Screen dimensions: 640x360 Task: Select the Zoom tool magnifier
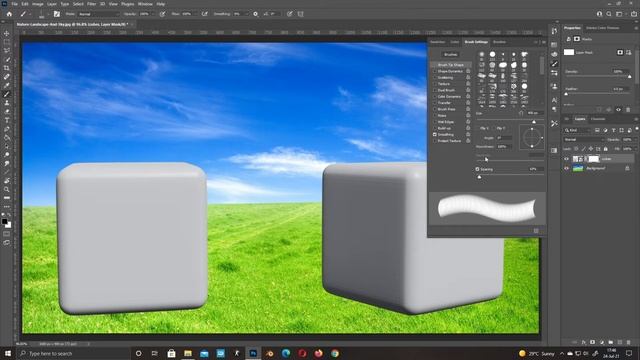pyautogui.click(x=7, y=189)
